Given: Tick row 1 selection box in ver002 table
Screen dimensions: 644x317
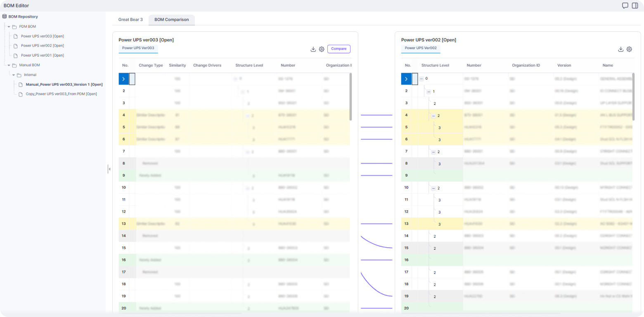Looking at the screenshot, I should (415, 79).
